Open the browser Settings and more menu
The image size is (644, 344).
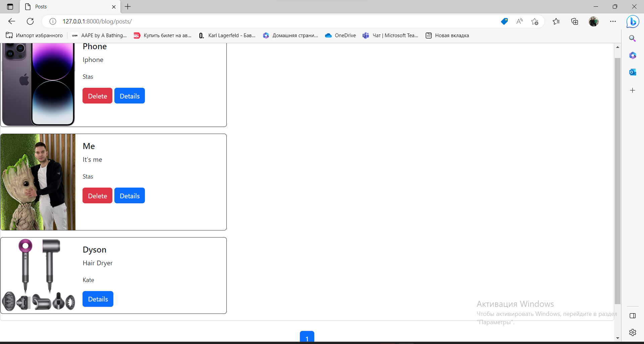613,21
